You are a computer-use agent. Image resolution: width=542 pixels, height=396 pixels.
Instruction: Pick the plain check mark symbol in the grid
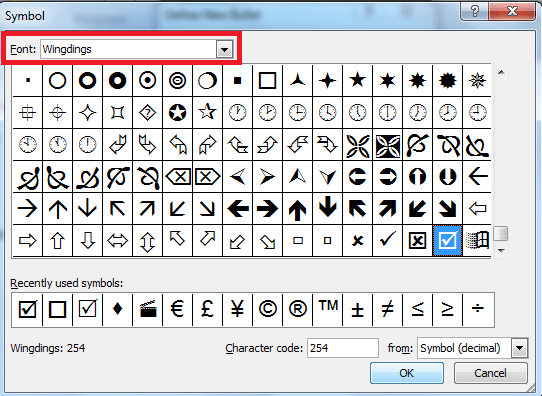(x=387, y=241)
